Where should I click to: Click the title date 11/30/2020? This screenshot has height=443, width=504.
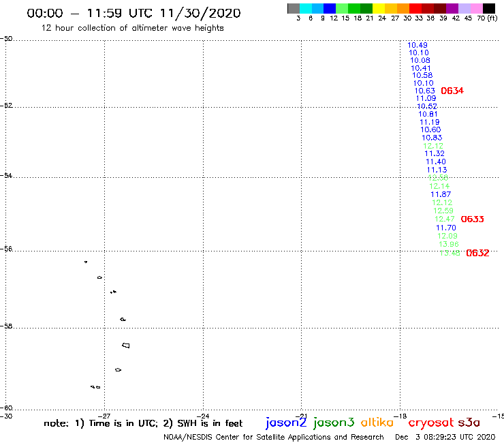click(200, 13)
